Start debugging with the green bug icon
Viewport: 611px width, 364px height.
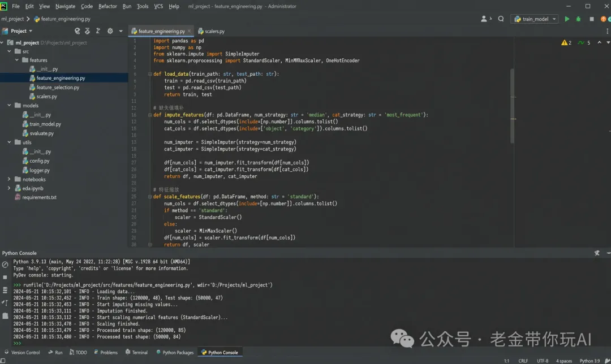(578, 19)
